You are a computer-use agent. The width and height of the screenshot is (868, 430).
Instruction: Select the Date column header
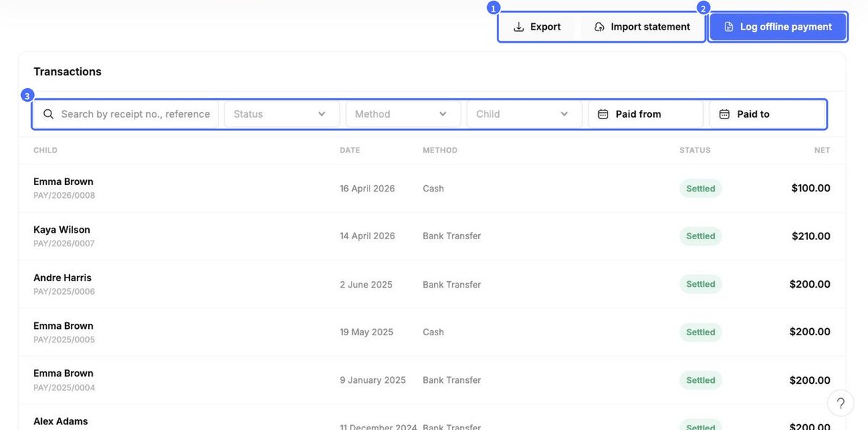pos(350,150)
